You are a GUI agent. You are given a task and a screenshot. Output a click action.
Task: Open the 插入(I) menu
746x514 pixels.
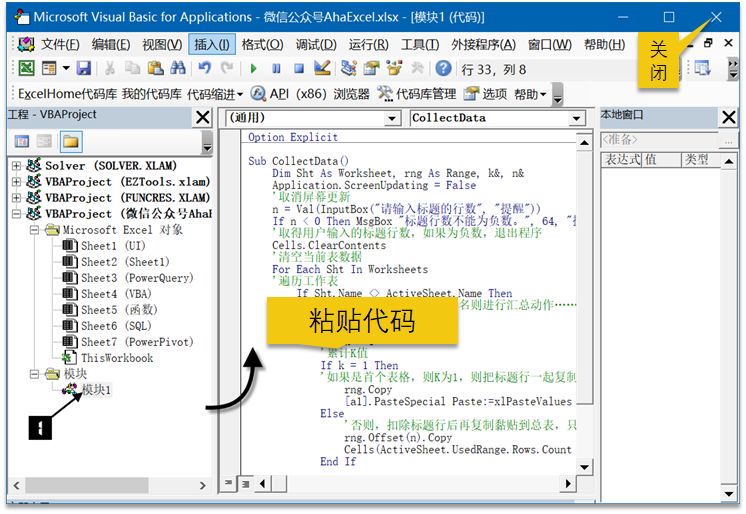click(x=212, y=44)
